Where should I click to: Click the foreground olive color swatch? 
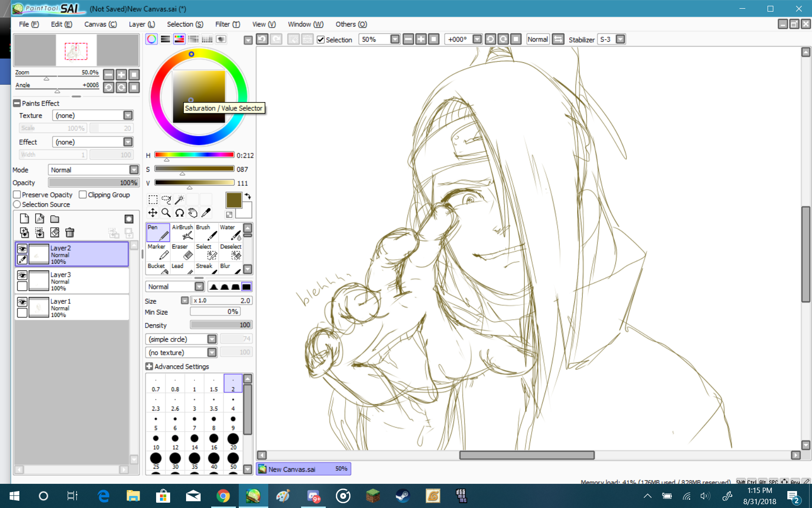(x=233, y=200)
